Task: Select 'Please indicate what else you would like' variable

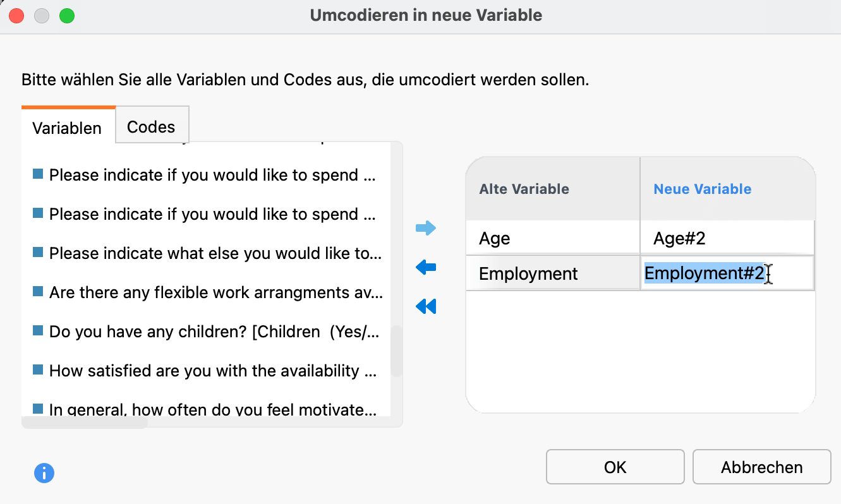Action: pos(215,253)
